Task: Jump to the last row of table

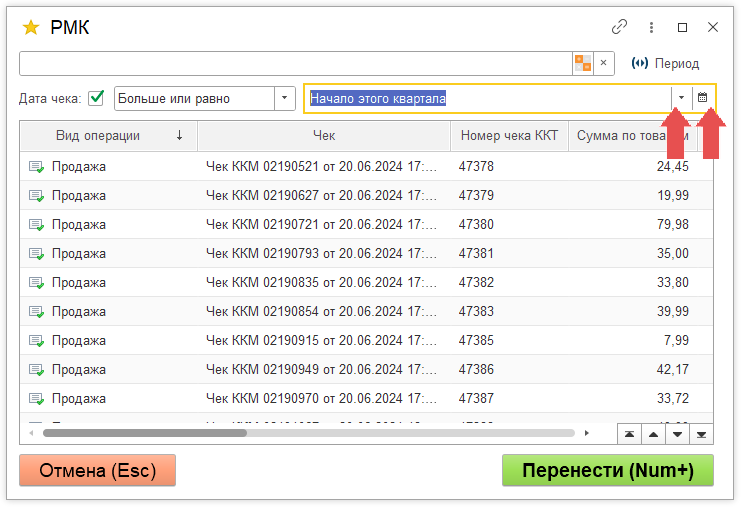Action: pos(702,434)
